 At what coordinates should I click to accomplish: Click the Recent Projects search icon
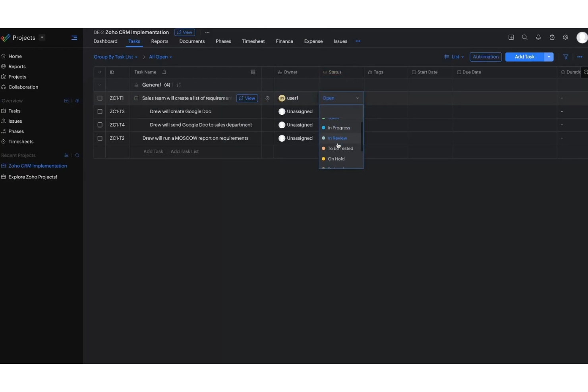point(77,155)
